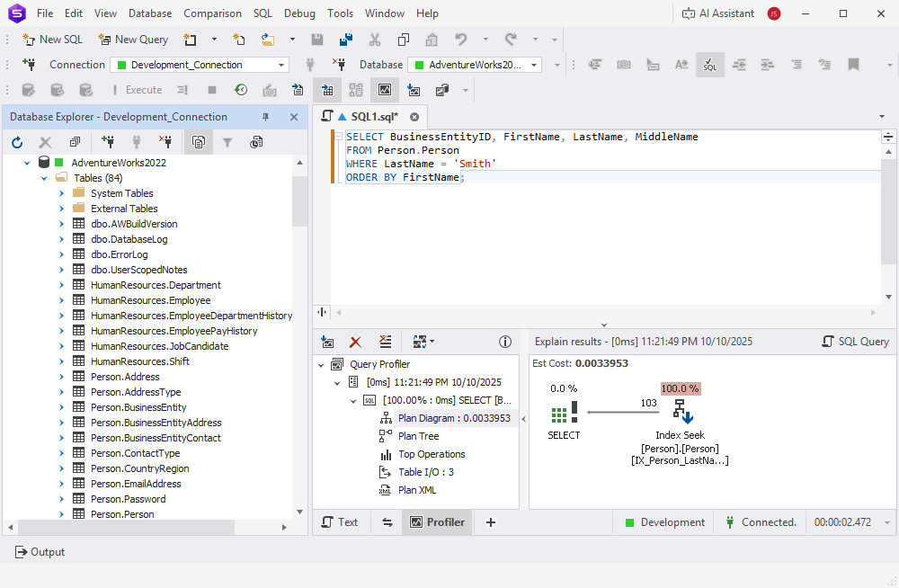
Task: Click the Undo arrow icon
Action: (x=460, y=40)
